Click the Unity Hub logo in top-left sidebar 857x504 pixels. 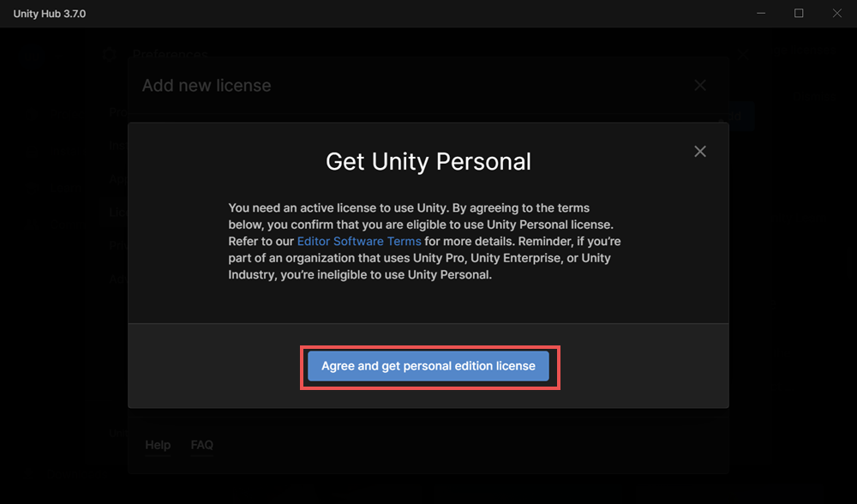32,56
